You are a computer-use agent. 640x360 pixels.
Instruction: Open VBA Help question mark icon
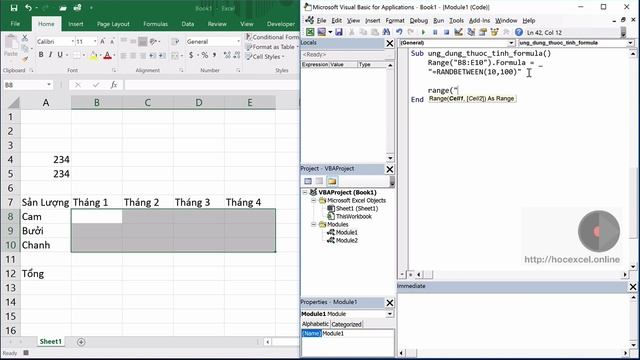tap(519, 32)
